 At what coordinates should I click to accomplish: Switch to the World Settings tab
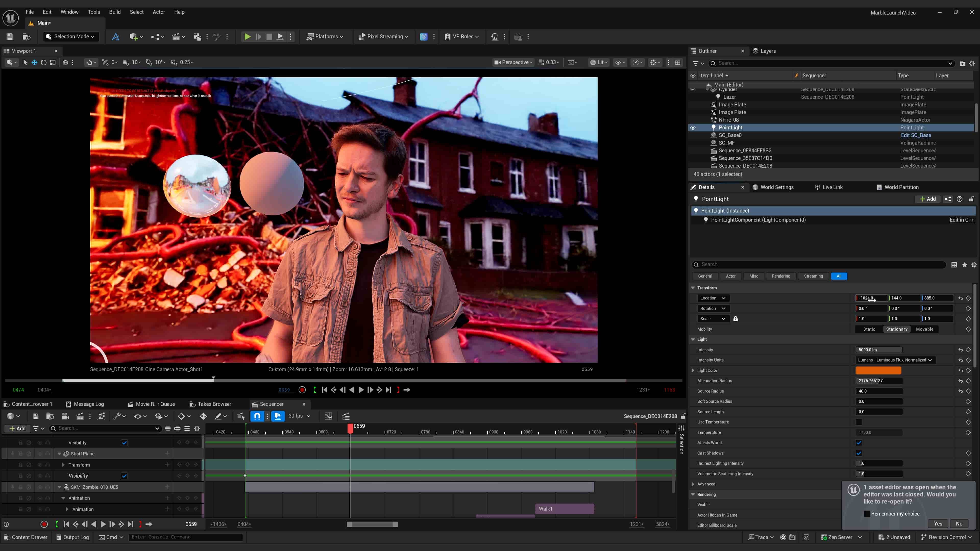pyautogui.click(x=776, y=187)
